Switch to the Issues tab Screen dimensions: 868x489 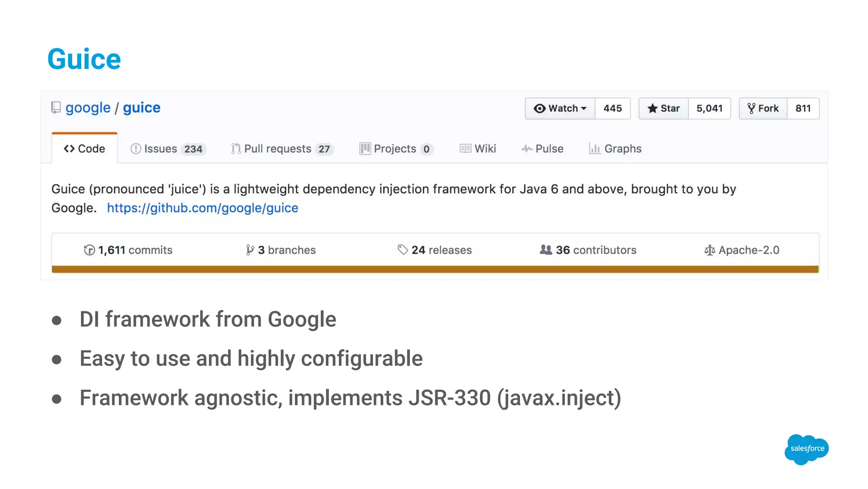click(x=168, y=149)
